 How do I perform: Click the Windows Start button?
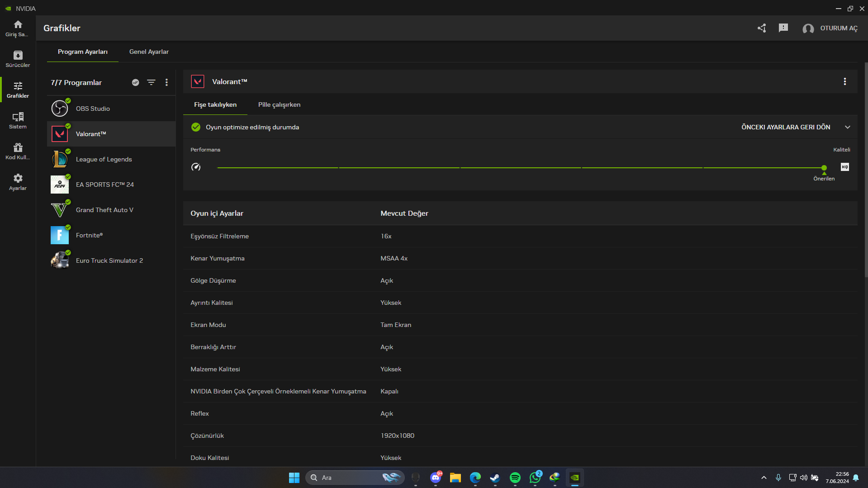click(294, 478)
